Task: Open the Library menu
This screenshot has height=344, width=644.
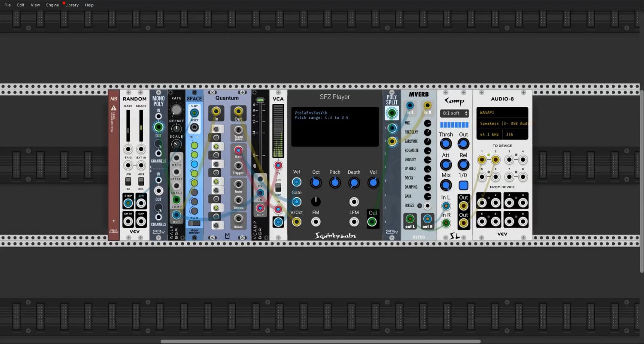Action: (x=72, y=5)
